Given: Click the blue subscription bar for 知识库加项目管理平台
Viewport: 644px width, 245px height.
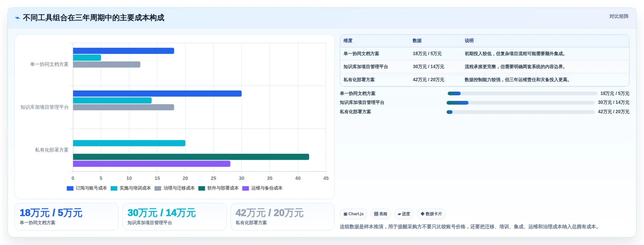Looking at the screenshot, I should point(157,93).
